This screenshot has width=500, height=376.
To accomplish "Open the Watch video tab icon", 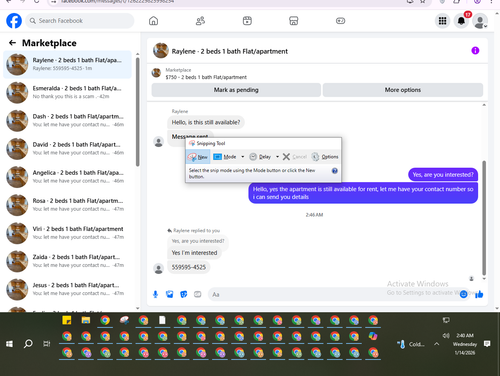I will coord(247,21).
